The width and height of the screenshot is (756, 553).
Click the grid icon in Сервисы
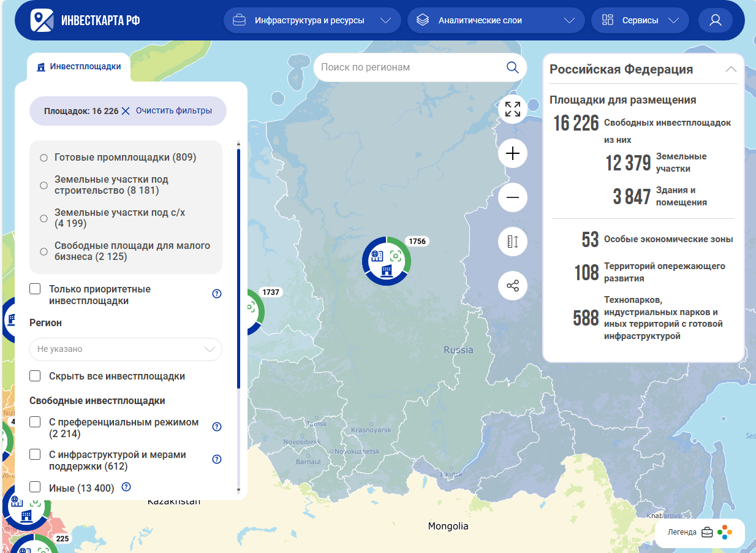coord(608,20)
